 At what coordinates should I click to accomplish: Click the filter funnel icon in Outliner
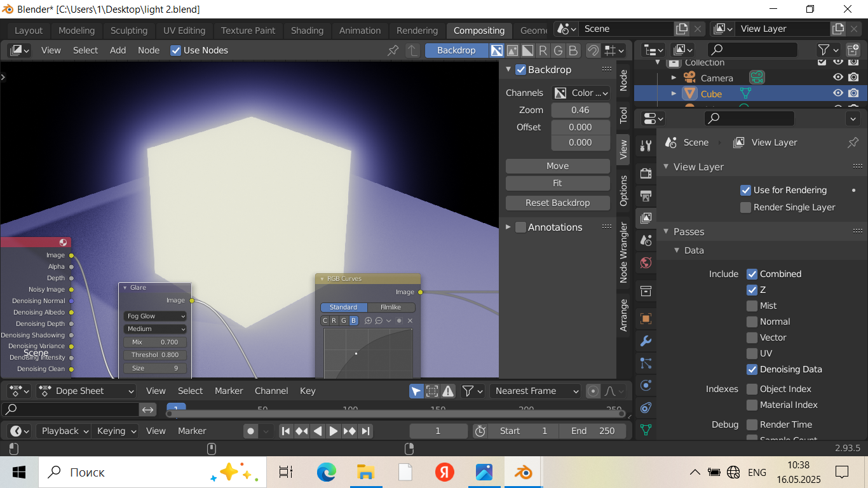[824, 50]
